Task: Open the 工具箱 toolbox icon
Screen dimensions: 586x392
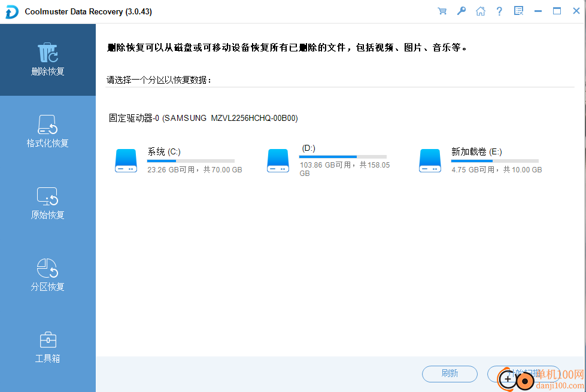Action: (x=48, y=340)
